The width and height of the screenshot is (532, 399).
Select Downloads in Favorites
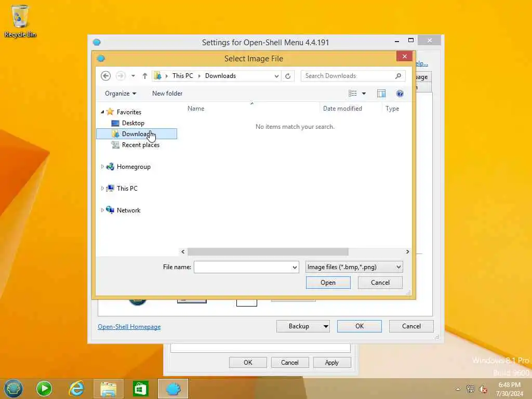tap(137, 134)
